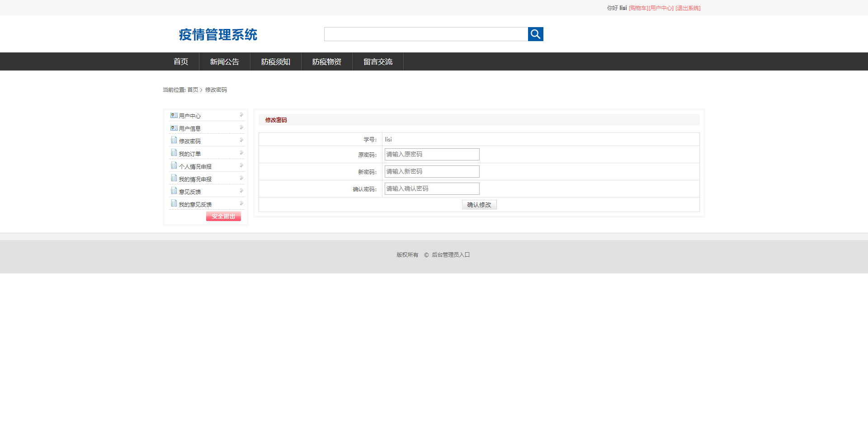The width and height of the screenshot is (868, 438).
Task: Click the arrow on 用户中心 row
Action: (x=241, y=115)
